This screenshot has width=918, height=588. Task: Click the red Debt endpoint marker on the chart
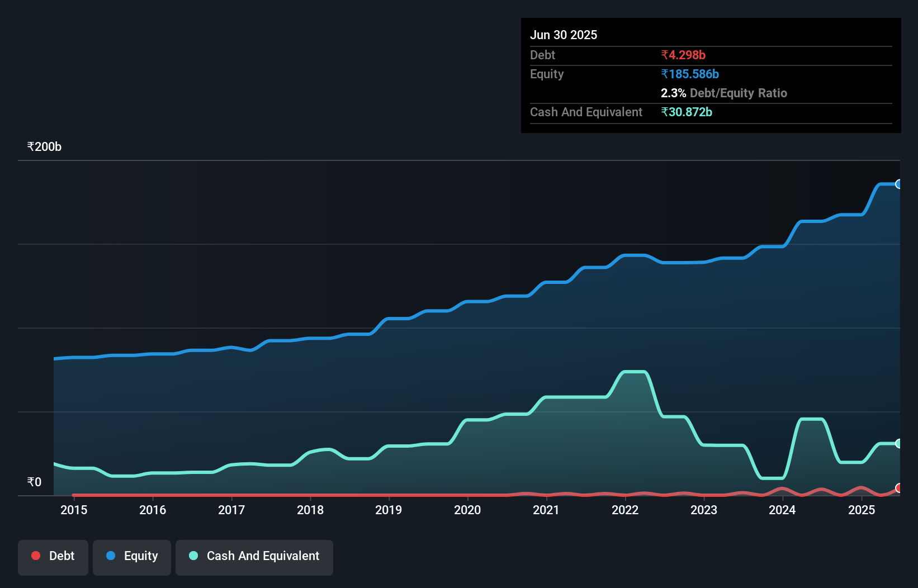point(899,488)
